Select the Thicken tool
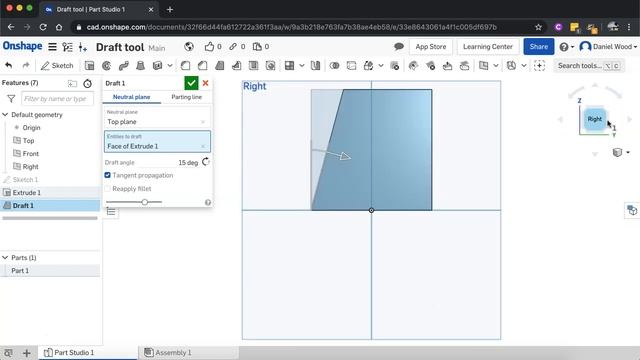This screenshot has width=640, height=360. 158,65
